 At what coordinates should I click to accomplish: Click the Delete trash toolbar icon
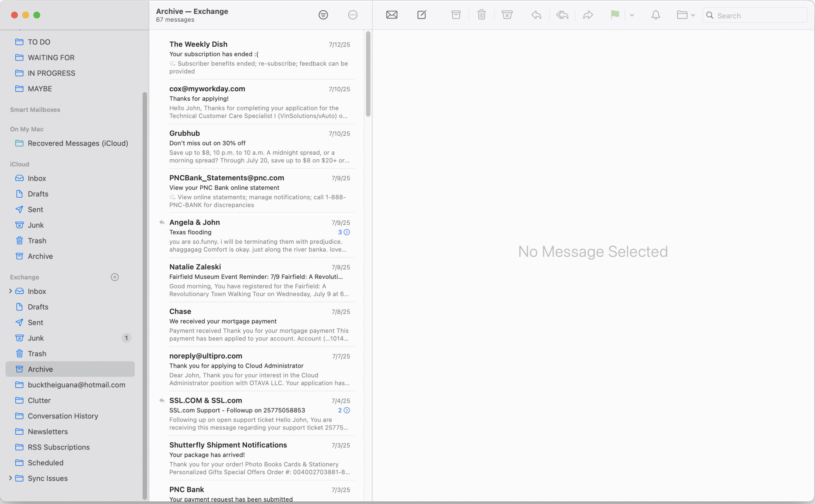pos(481,15)
